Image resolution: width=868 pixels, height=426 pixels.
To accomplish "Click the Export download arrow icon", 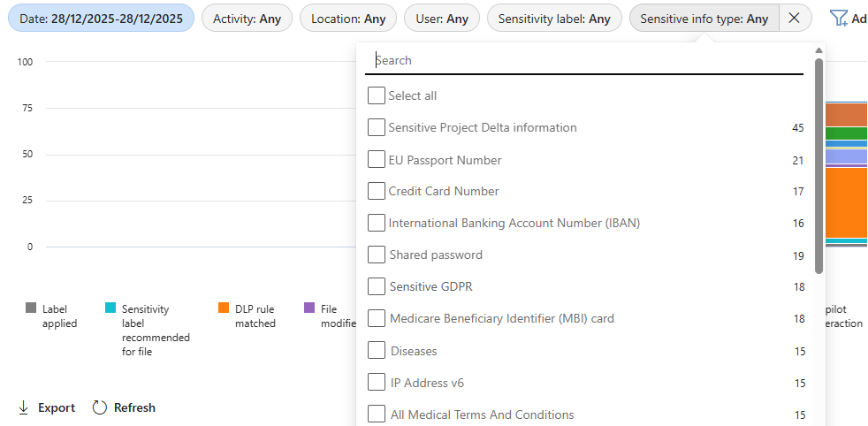I will (x=23, y=407).
